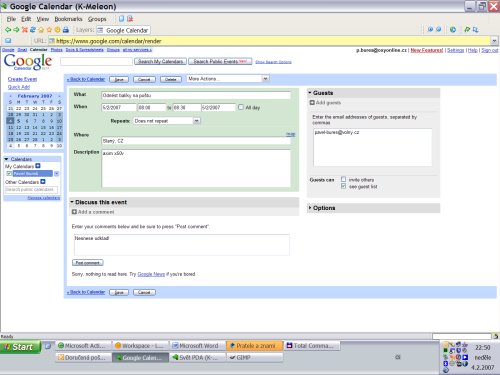The width and height of the screenshot is (500, 375).
Task: Open the File menu
Action: tap(11, 19)
